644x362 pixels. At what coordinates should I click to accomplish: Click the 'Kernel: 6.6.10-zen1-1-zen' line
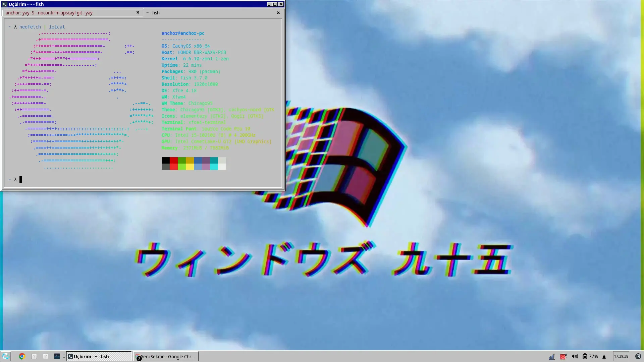click(195, 59)
